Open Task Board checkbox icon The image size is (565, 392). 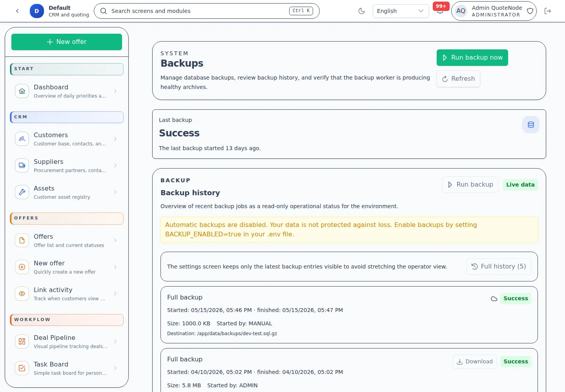22,368
